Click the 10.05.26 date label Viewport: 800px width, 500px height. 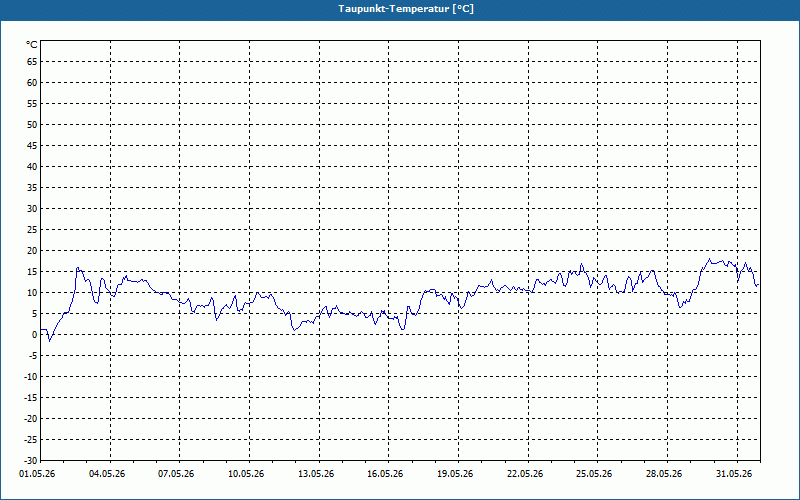(246, 474)
